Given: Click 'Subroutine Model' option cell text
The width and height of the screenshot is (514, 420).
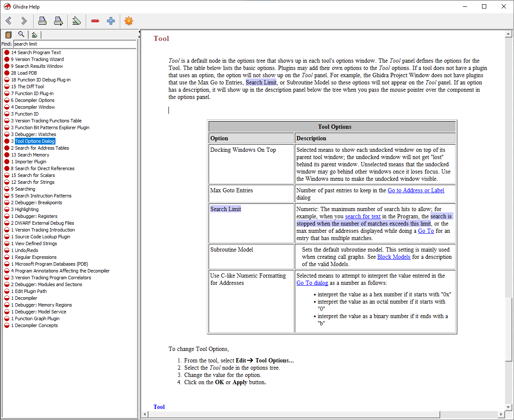Looking at the screenshot, I should [x=232, y=249].
